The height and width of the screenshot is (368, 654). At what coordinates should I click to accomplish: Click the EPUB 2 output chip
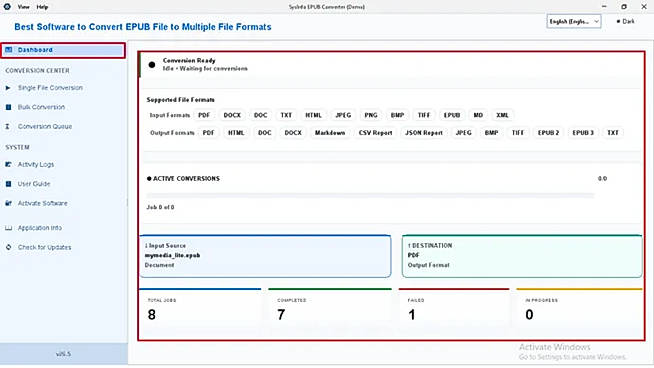[548, 133]
